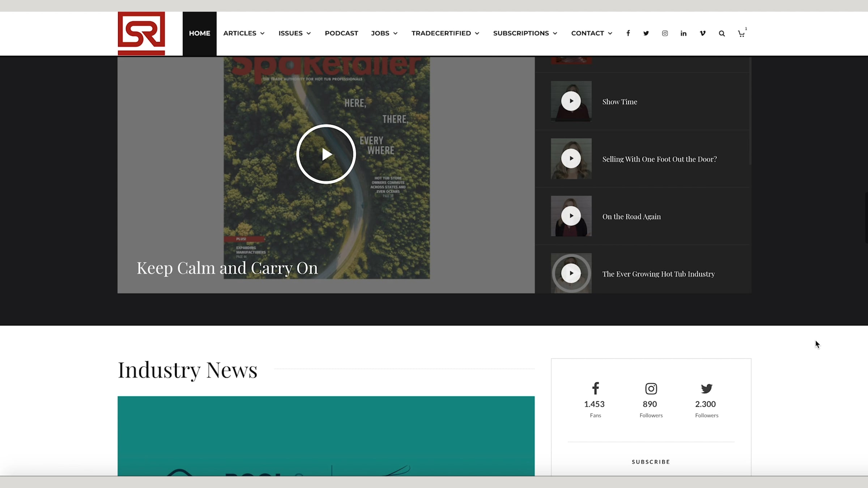Play the Show Time video
Viewport: 868px width, 488px height.
point(571,101)
